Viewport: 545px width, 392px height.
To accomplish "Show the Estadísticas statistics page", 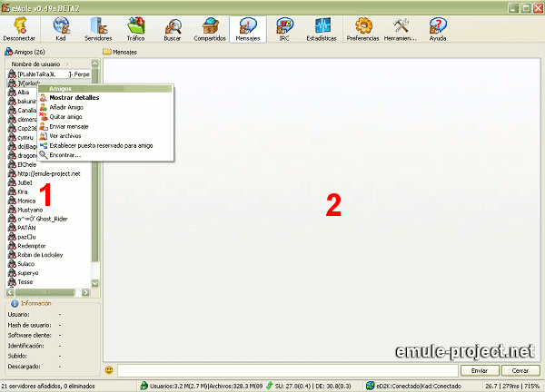I will pos(324,29).
